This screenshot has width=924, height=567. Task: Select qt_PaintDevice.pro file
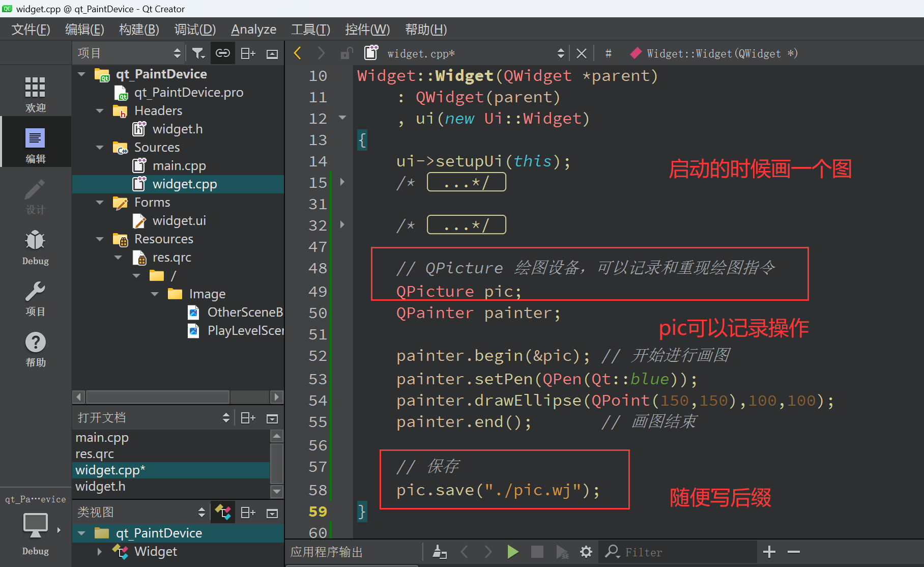[188, 93]
